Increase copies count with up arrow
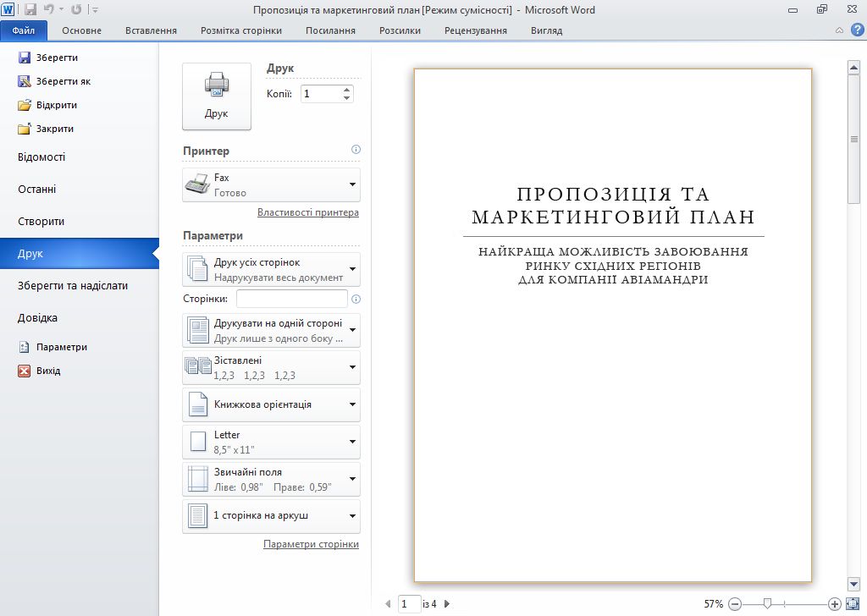Image resolution: width=867 pixels, height=616 pixels. 346,90
